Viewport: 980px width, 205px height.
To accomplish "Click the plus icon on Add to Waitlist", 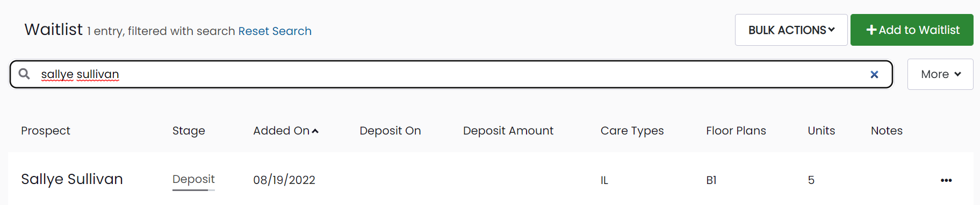I will click(871, 30).
